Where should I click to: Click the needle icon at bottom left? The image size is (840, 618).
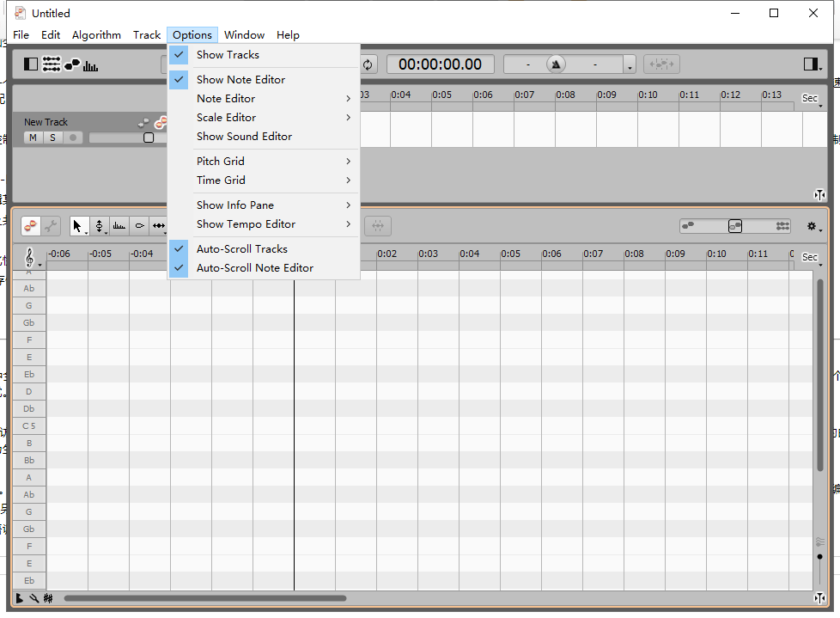pyautogui.click(x=33, y=598)
